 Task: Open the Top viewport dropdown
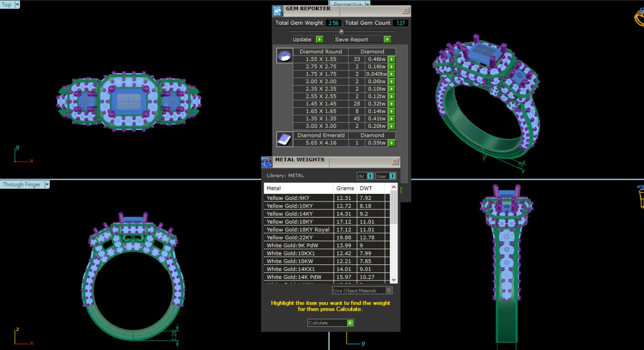pyautogui.click(x=17, y=5)
